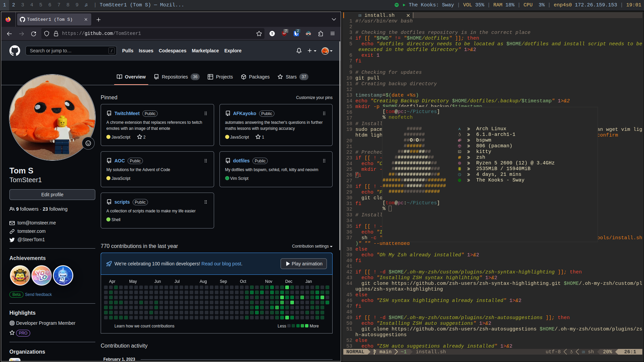The width and height of the screenshot is (644, 362).
Task: View stargazers of TwitchMeet repository
Action: click(x=141, y=137)
